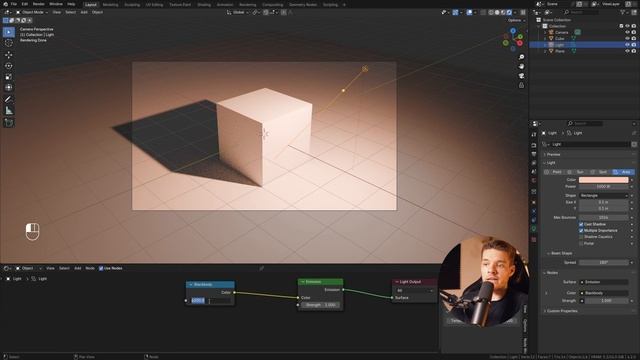Hide the Plane object with eye icon
640x360 pixels.
627,51
